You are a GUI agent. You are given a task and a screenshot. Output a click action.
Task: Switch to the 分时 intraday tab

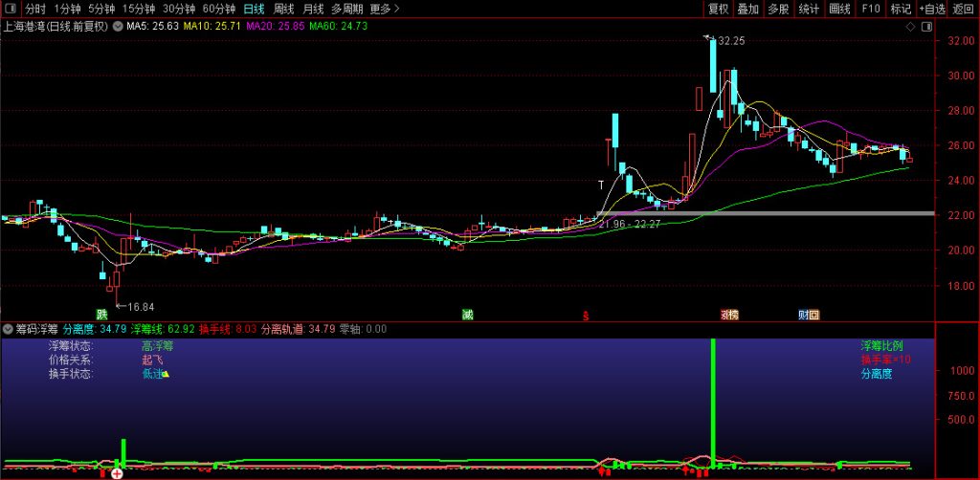coord(34,9)
